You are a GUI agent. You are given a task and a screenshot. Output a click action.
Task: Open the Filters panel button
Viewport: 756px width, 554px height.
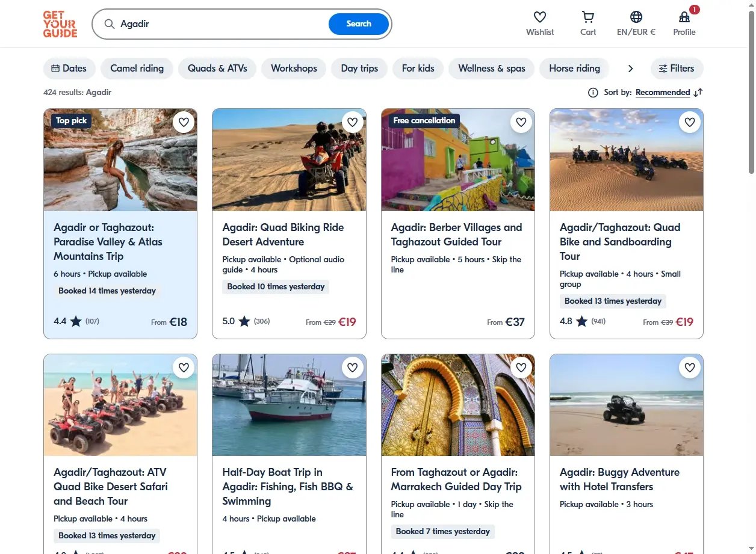pyautogui.click(x=677, y=69)
